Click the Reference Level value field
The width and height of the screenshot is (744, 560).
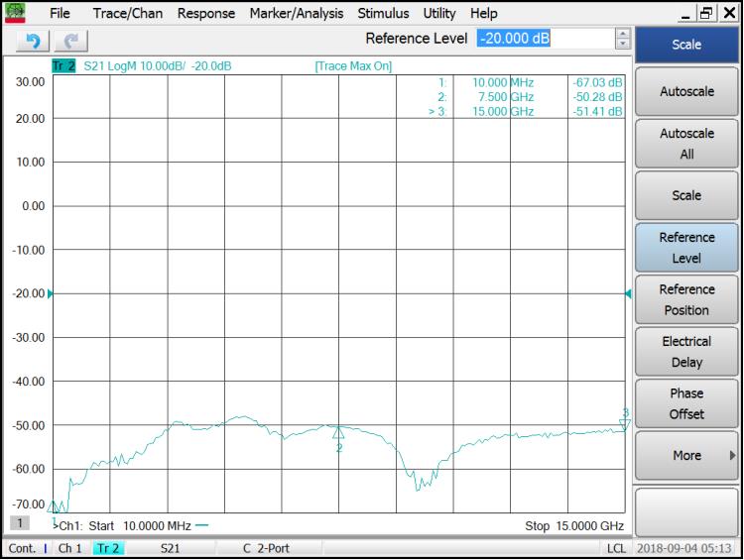coord(546,39)
